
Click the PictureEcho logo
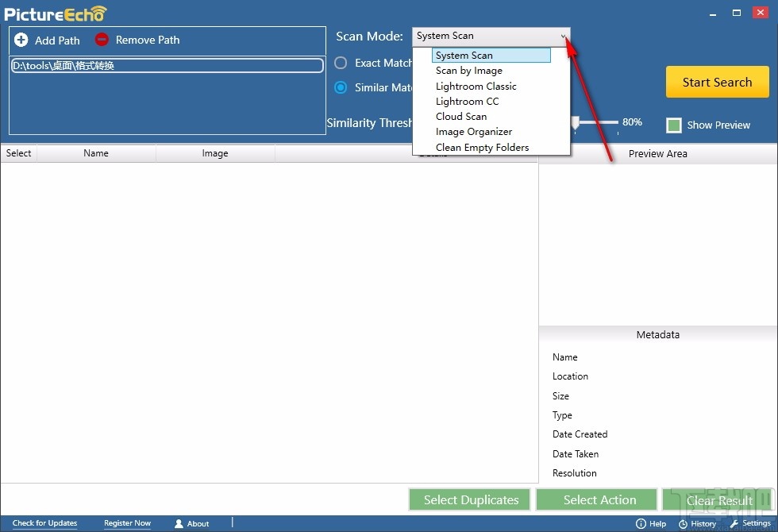tap(55, 14)
